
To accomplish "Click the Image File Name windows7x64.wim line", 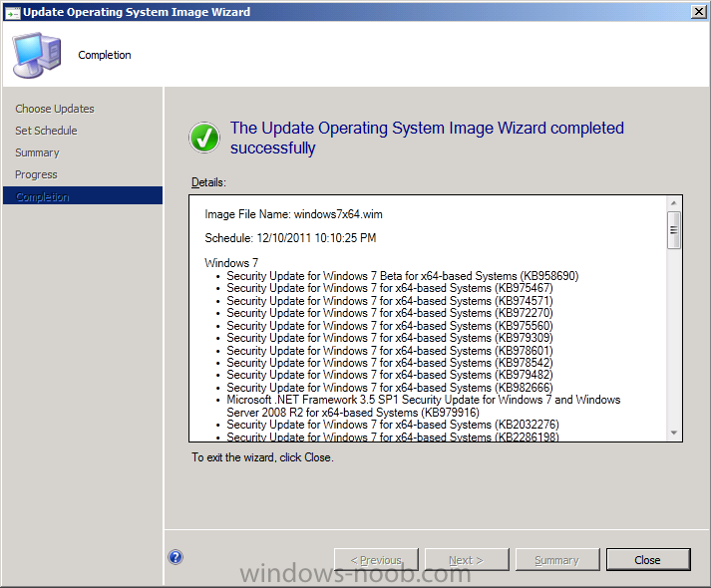I will pos(293,214).
